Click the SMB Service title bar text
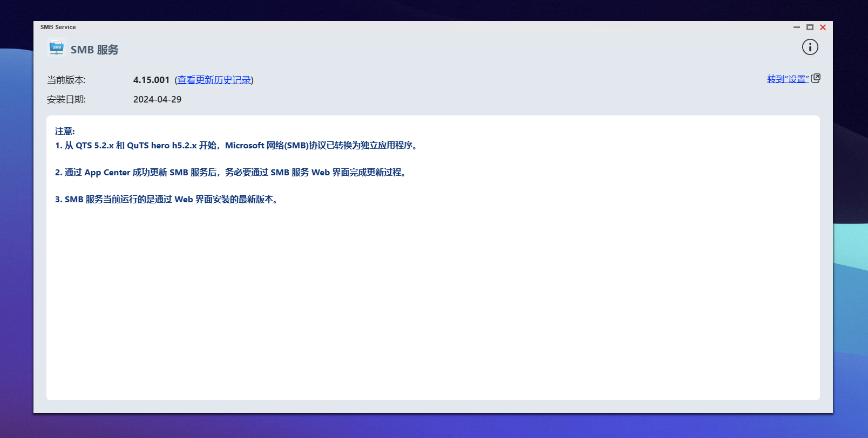Image resolution: width=868 pixels, height=438 pixels. [58, 27]
